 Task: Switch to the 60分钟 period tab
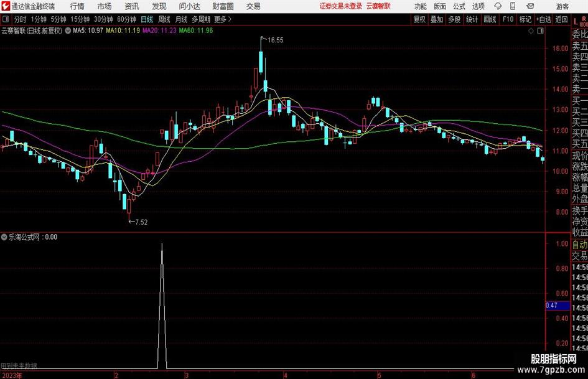click(127, 19)
